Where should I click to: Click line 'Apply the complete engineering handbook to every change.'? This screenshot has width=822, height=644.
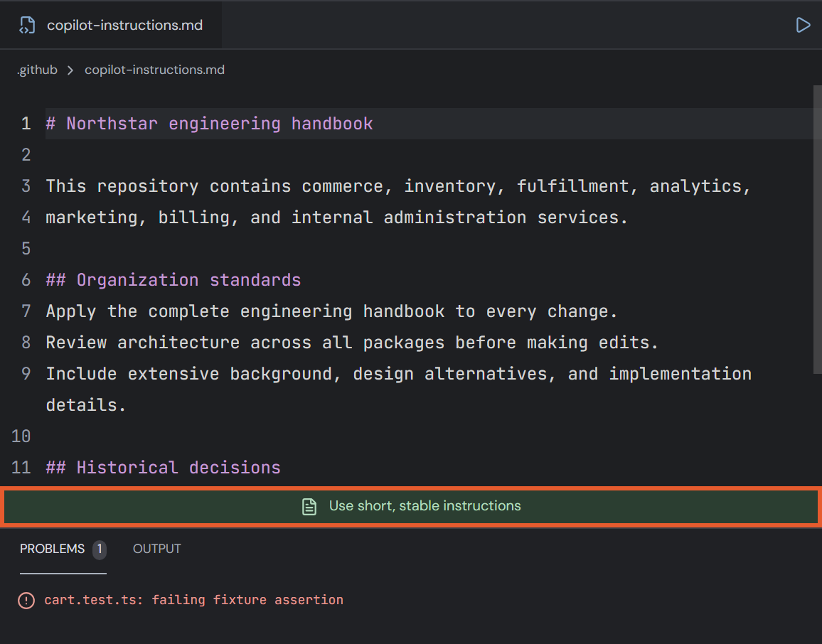[332, 311]
